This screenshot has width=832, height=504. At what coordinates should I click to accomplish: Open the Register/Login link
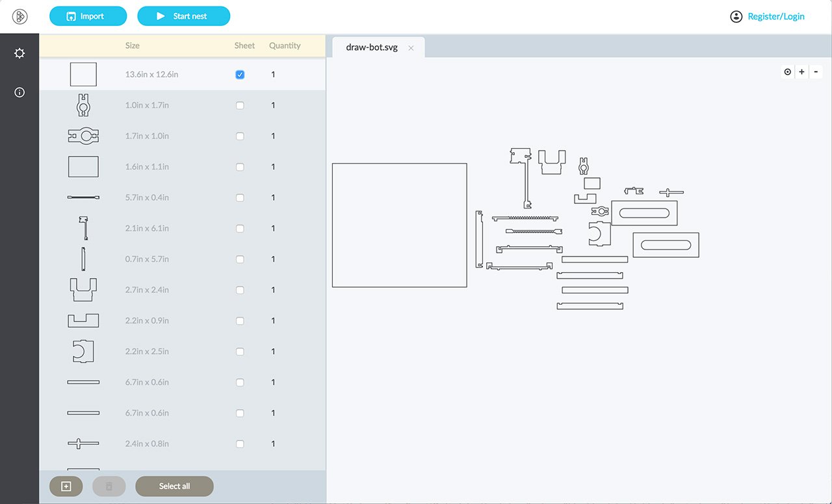click(775, 16)
